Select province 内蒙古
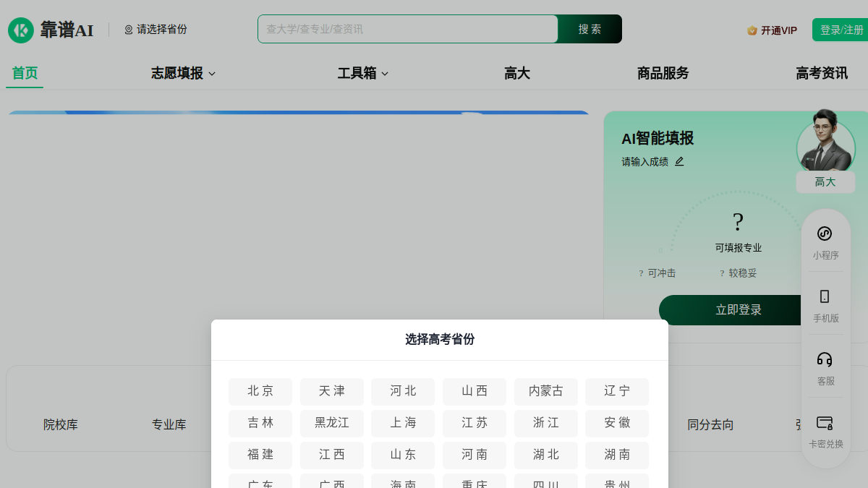The image size is (868, 488). tap(546, 391)
